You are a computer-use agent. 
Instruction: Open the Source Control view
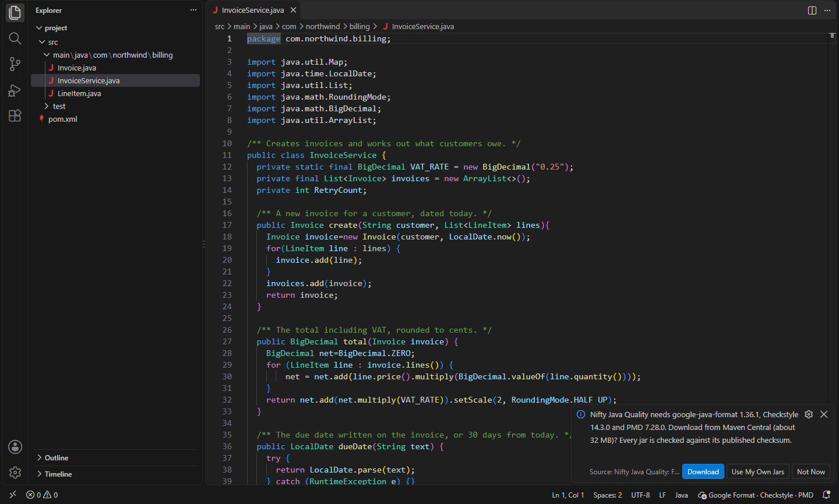[15, 64]
